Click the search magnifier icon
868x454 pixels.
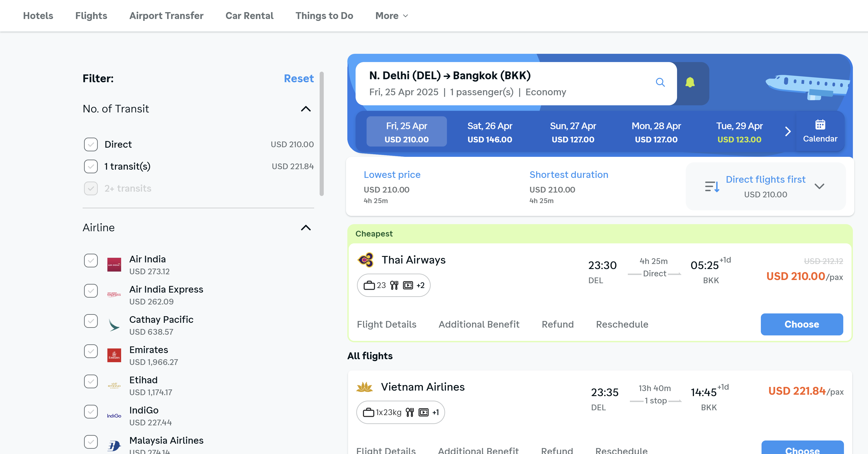[x=660, y=83]
